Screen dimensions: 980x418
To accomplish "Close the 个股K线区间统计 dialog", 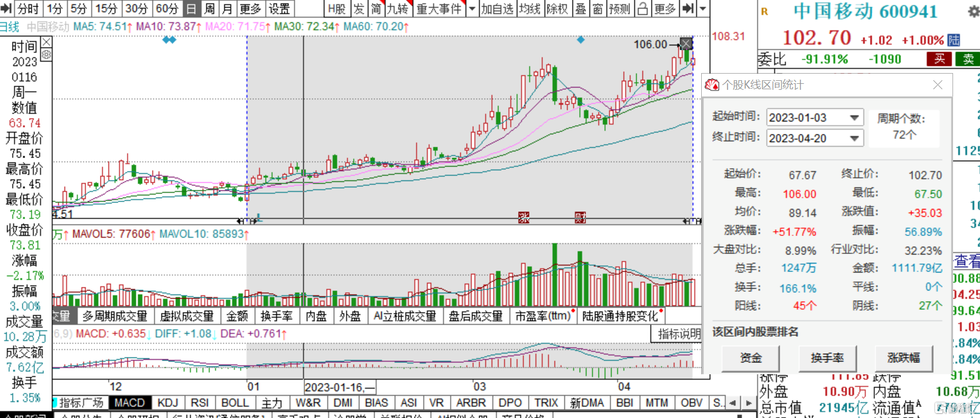I will (x=938, y=85).
